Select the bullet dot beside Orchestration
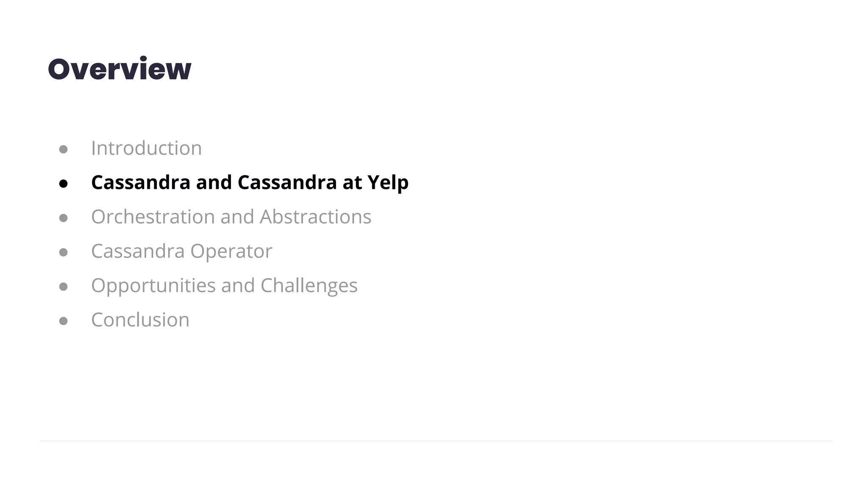This screenshot has width=868, height=488. (x=64, y=218)
